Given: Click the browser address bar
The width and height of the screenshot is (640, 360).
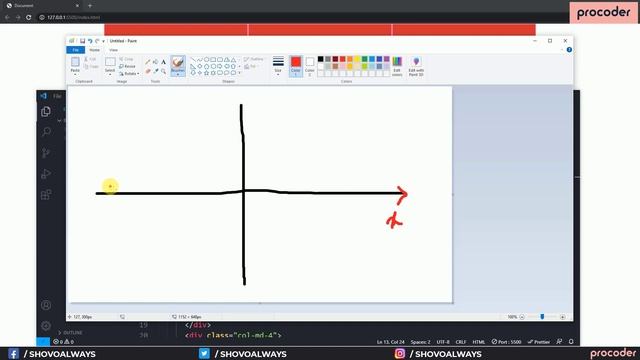Looking at the screenshot, I should (302, 18).
